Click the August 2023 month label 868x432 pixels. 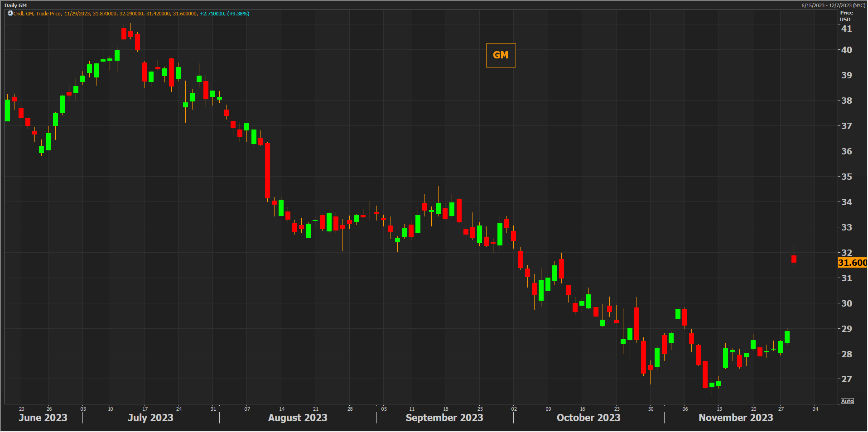(298, 418)
